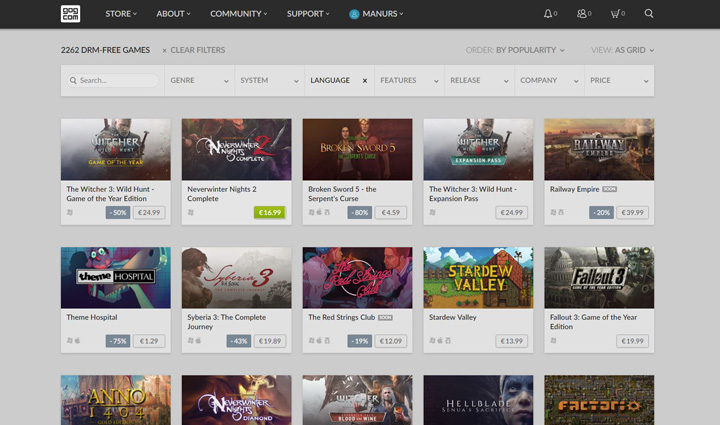The image size is (720, 425).
Task: Click €16.99 price for Neverwinter Nights 2
Action: coord(270,212)
